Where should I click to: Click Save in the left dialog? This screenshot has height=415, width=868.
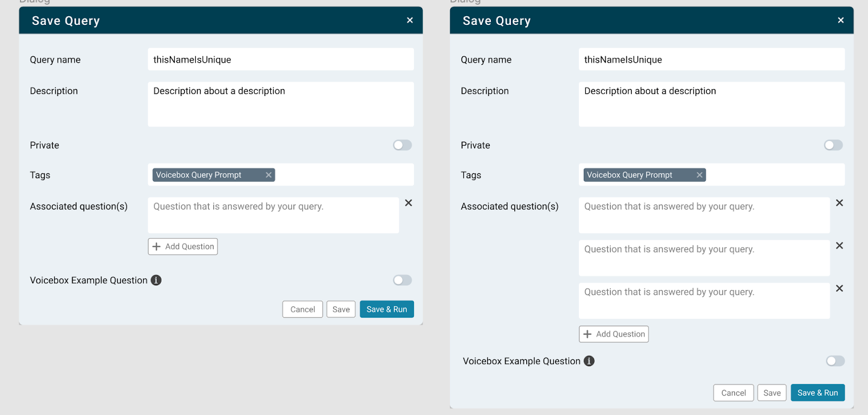(x=341, y=309)
